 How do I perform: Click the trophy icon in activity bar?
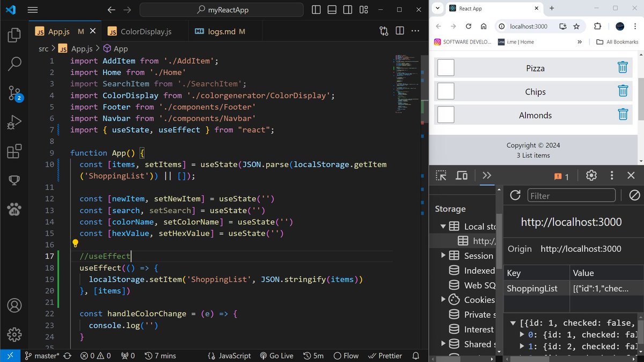point(14,180)
